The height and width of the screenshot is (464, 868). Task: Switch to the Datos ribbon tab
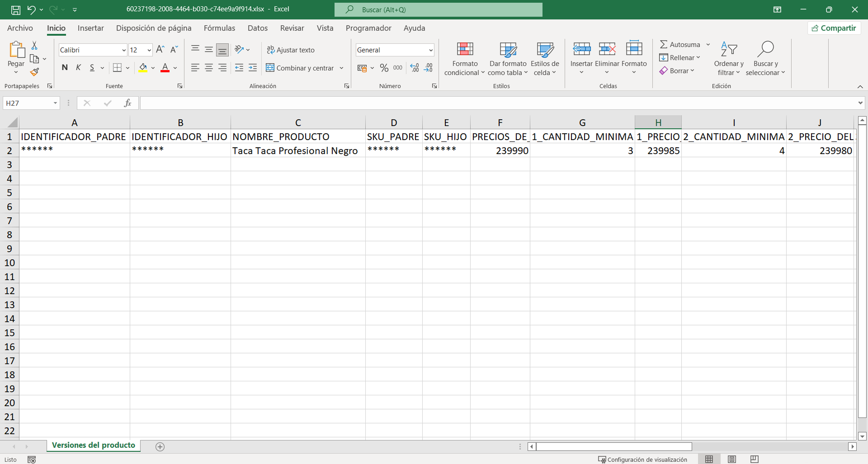tap(257, 28)
